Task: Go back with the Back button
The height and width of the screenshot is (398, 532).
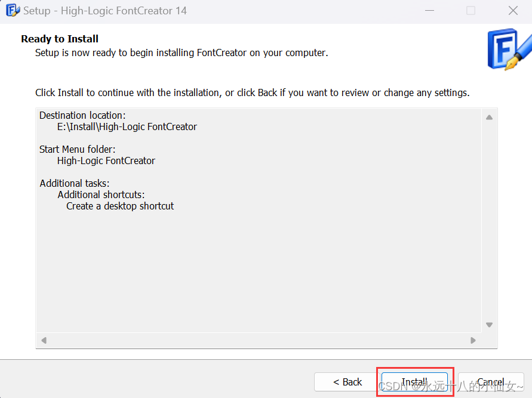Action: (x=348, y=382)
